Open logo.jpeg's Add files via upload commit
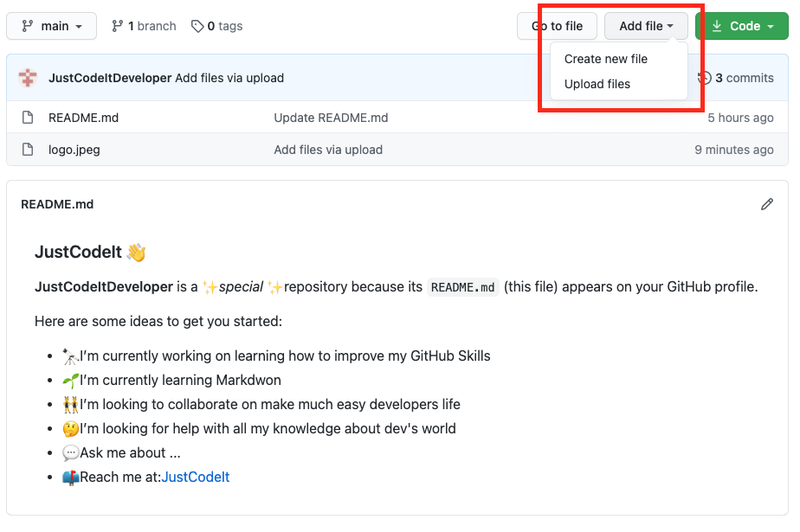Viewport: 800px width, 532px height. pos(328,150)
